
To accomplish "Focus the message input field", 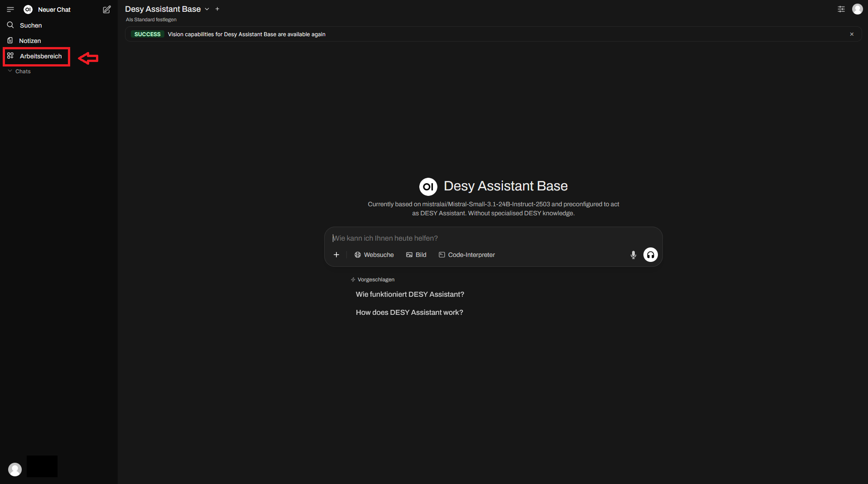I will 493,238.
